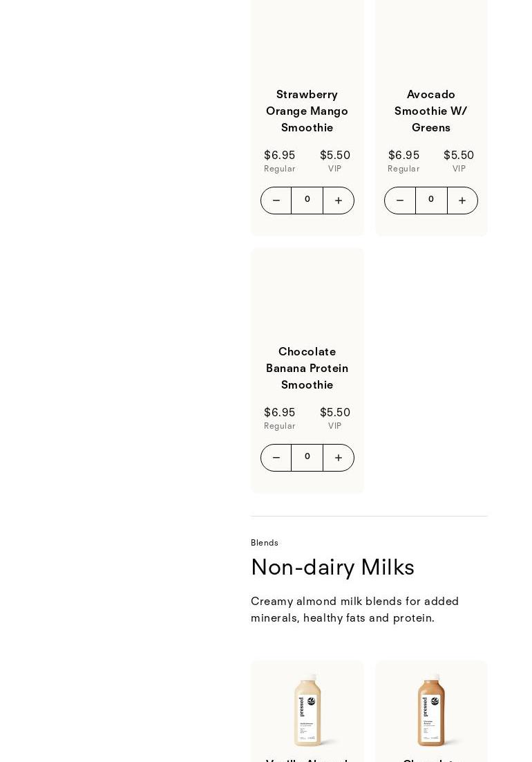
Task: Increase Strawberry Orange Mango Smoothie quantity
Action: pos(339,201)
